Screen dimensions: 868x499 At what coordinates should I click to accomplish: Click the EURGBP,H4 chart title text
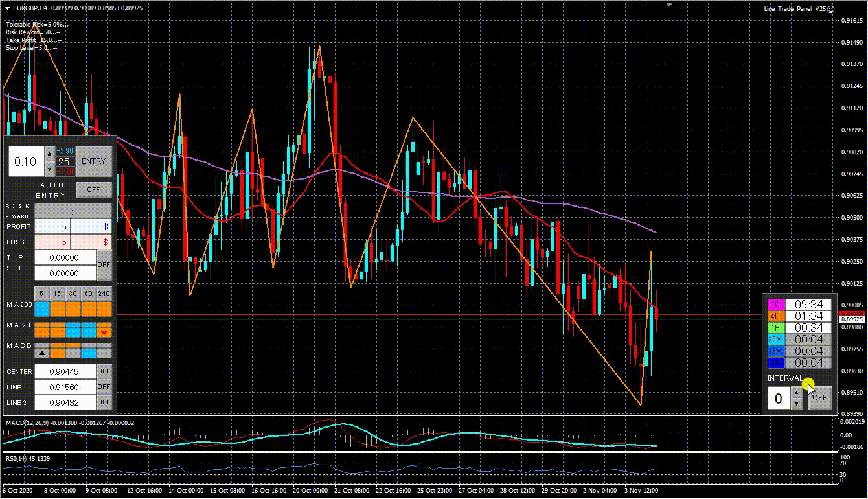click(x=30, y=8)
